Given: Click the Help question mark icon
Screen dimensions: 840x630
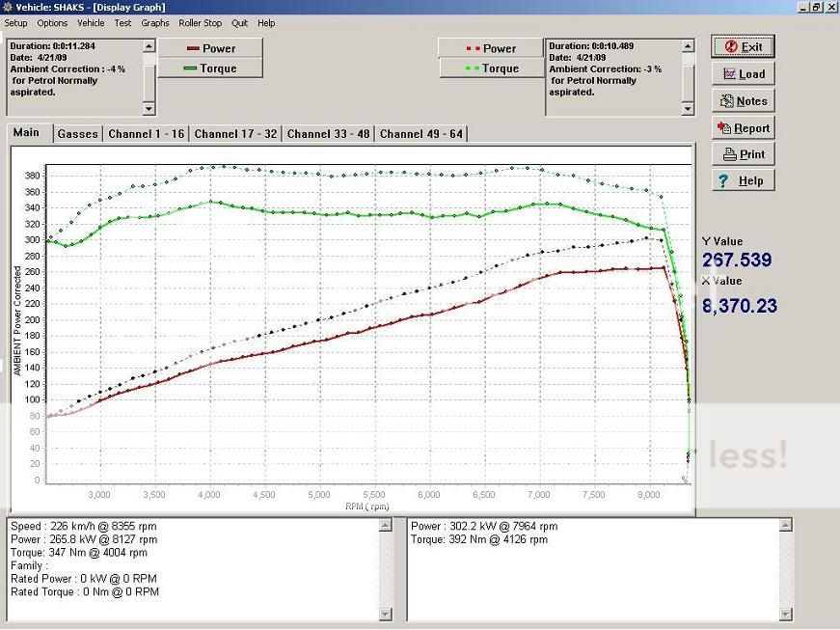Looking at the screenshot, I should [723, 180].
